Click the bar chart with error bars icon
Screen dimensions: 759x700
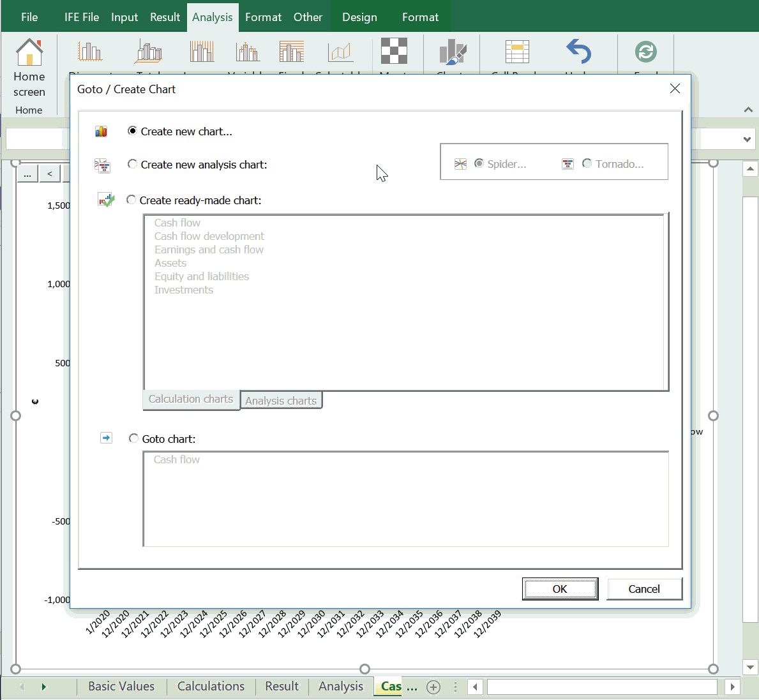[248, 52]
